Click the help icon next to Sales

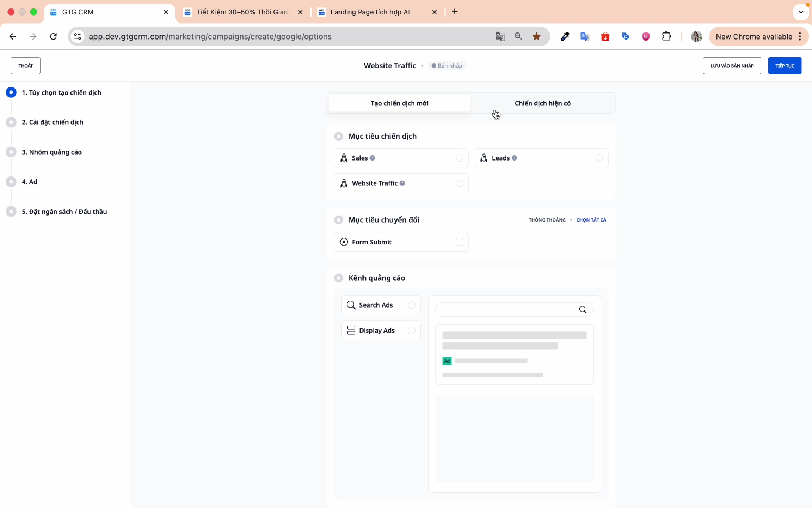coord(373,158)
